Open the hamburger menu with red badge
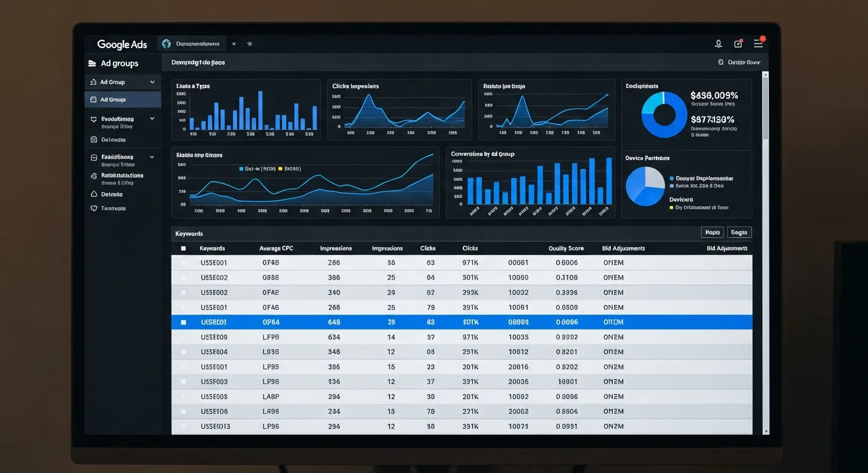The image size is (868, 473). pos(758,43)
